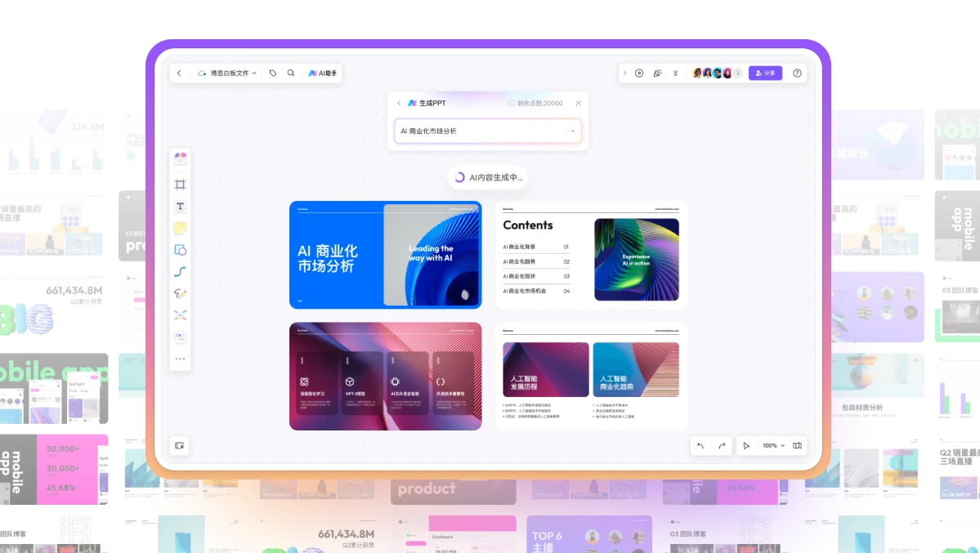Open the 100% zoom level dropdown
980x553 pixels.
click(774, 445)
